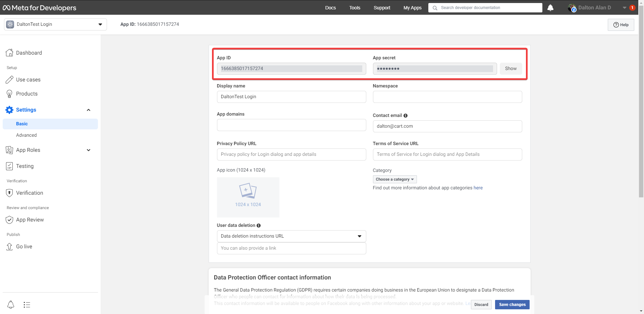The height and width of the screenshot is (314, 644).
Task: Click the Go live upload icon
Action: tap(9, 246)
